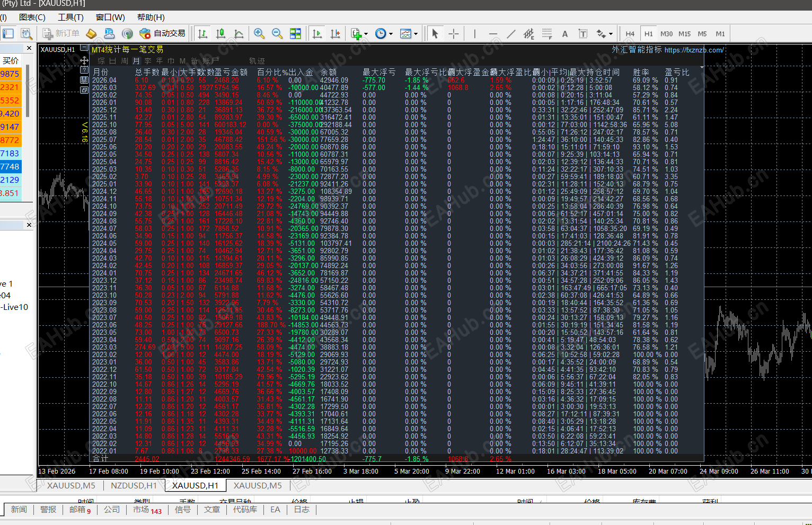
Task: Switch to NZDUSD,H1 chart tab
Action: pyautogui.click(x=134, y=485)
